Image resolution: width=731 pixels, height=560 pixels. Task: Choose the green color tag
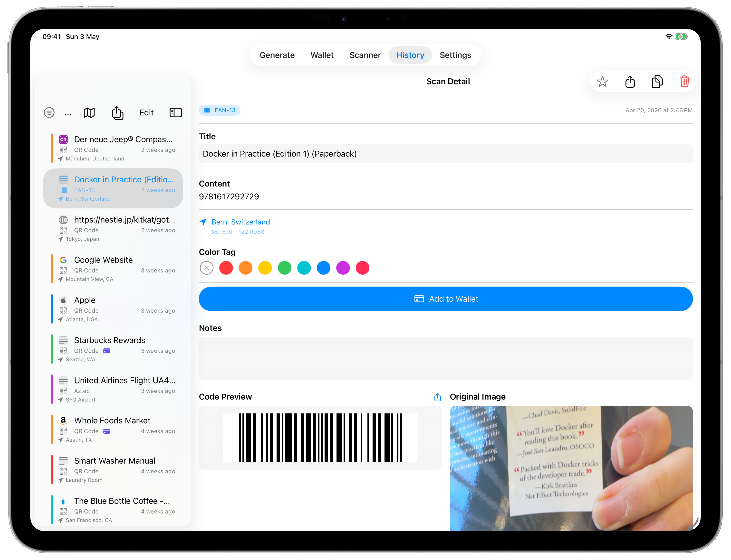284,268
